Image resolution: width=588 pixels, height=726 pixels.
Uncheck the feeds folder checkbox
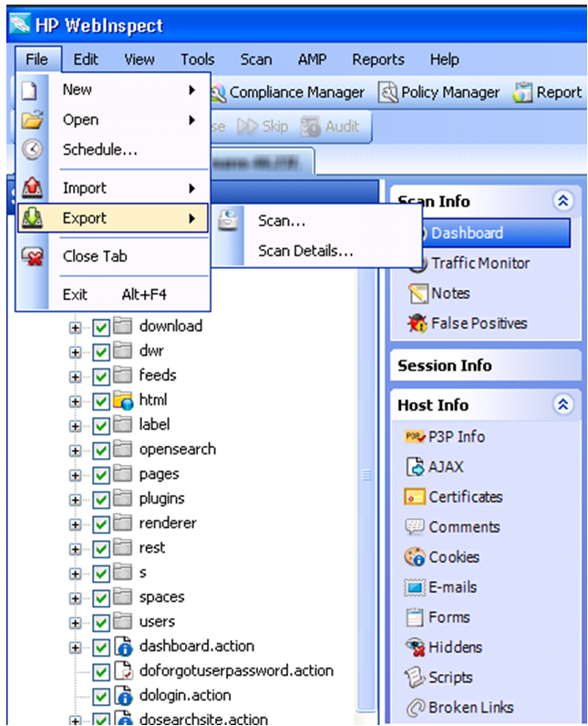101,377
